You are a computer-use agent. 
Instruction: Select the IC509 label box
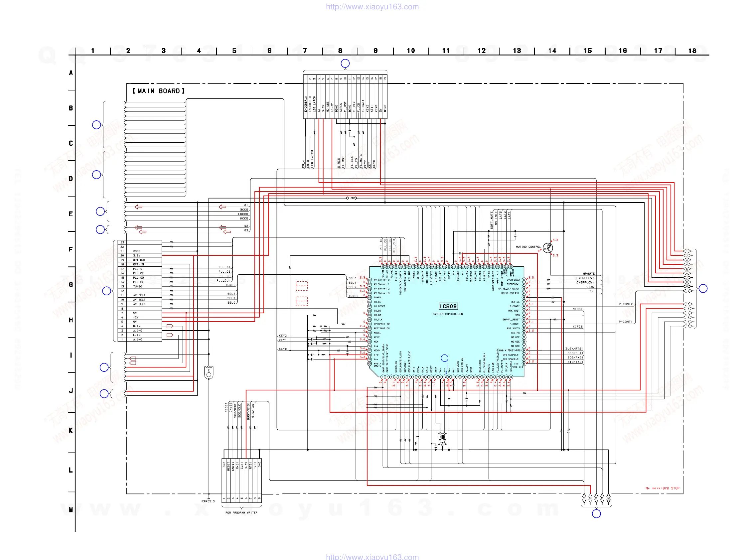click(x=448, y=306)
